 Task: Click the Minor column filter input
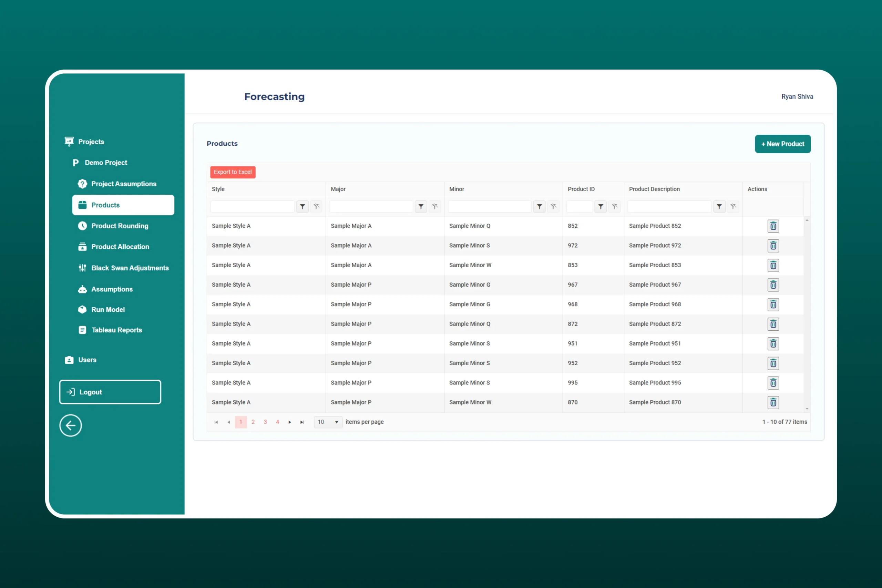coord(489,207)
